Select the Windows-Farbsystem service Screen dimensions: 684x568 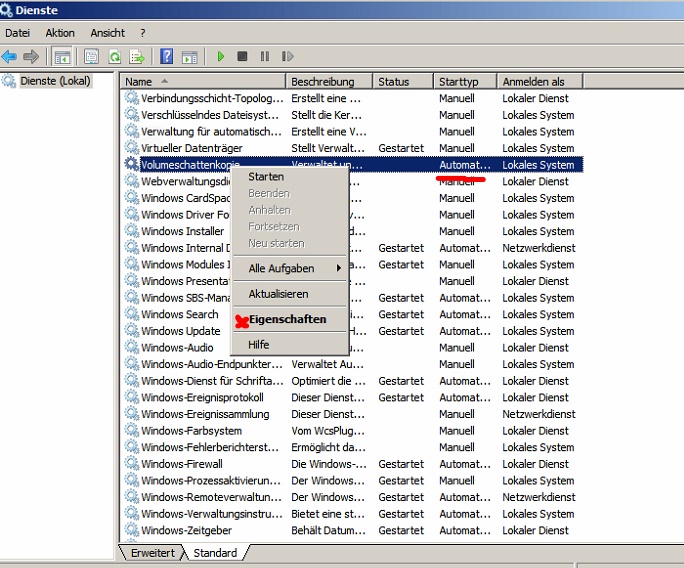(192, 431)
